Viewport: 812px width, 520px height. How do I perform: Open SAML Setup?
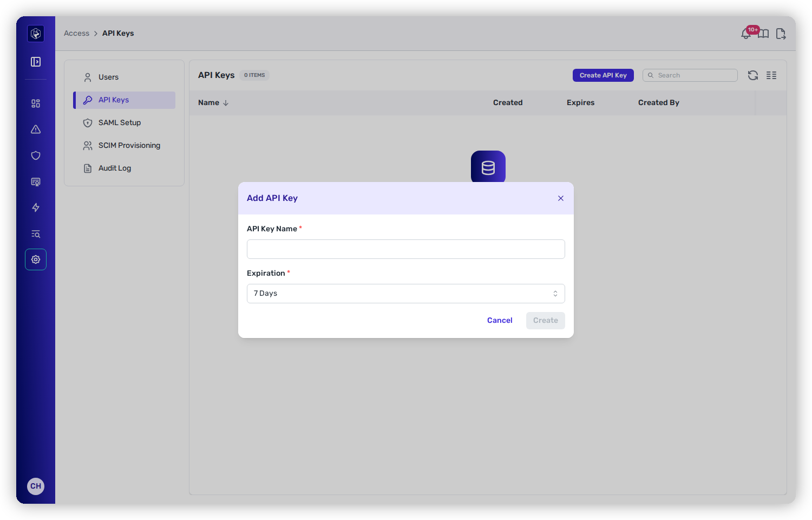(x=125, y=123)
